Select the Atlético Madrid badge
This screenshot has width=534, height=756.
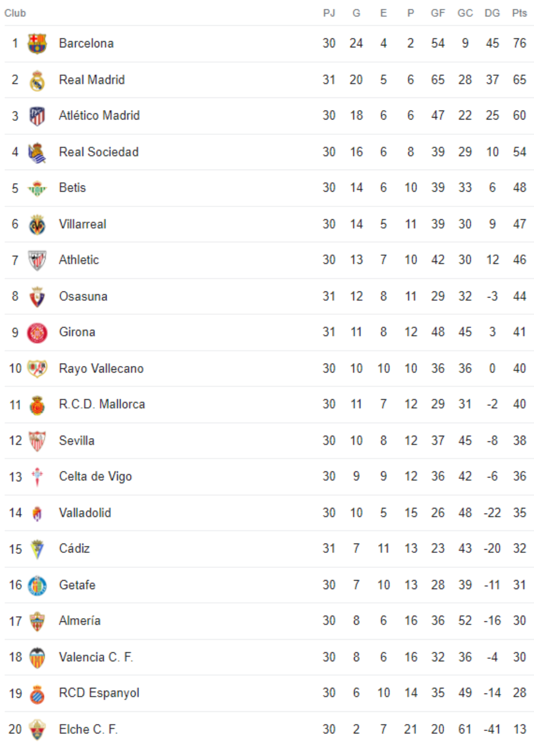point(37,116)
